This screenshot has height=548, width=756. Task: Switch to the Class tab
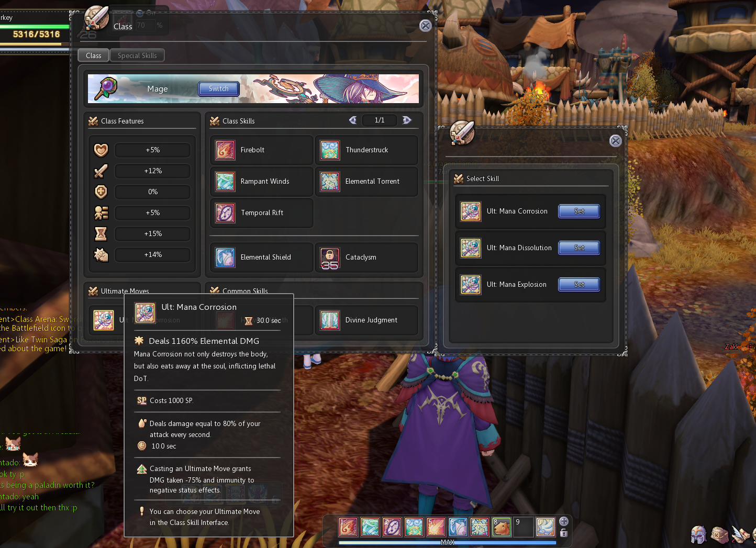(94, 55)
